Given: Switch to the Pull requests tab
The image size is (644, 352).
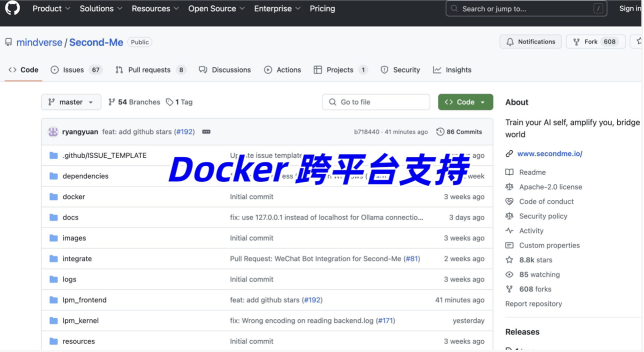Looking at the screenshot, I should coord(150,70).
